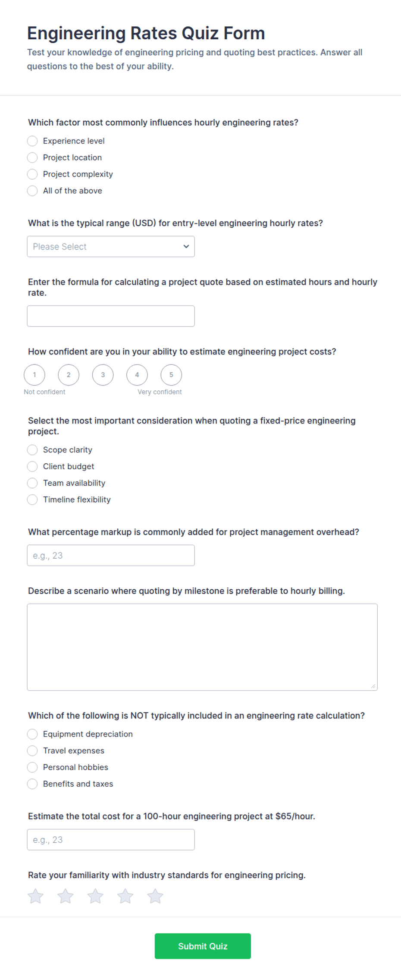
Task: Select confidence level 1 circle
Action: [x=34, y=375]
